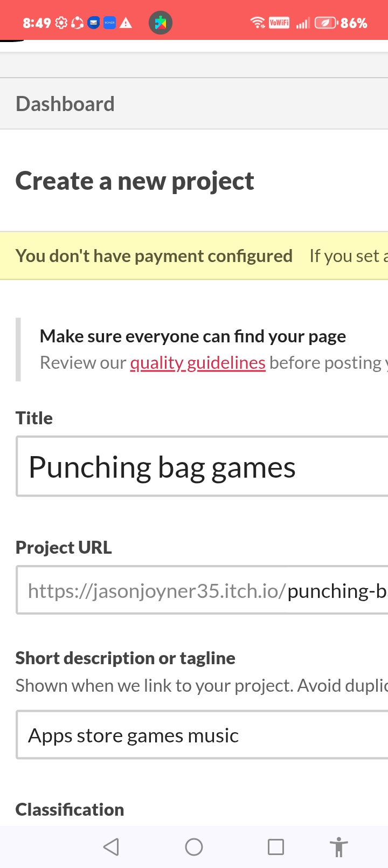The image size is (388, 868).
Task: Tap the Google Play Games status icon
Action: [161, 23]
